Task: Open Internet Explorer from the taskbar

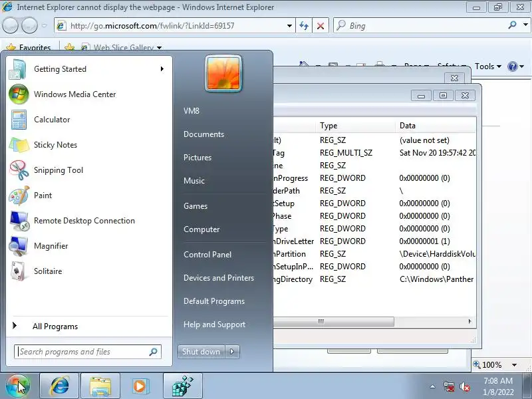Action: 59,386
